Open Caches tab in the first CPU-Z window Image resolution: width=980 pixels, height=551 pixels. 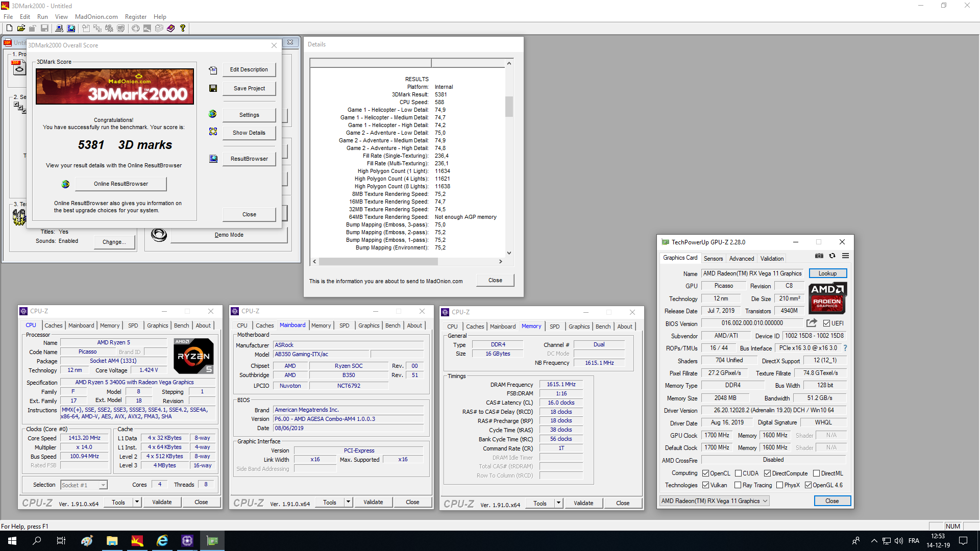click(53, 325)
